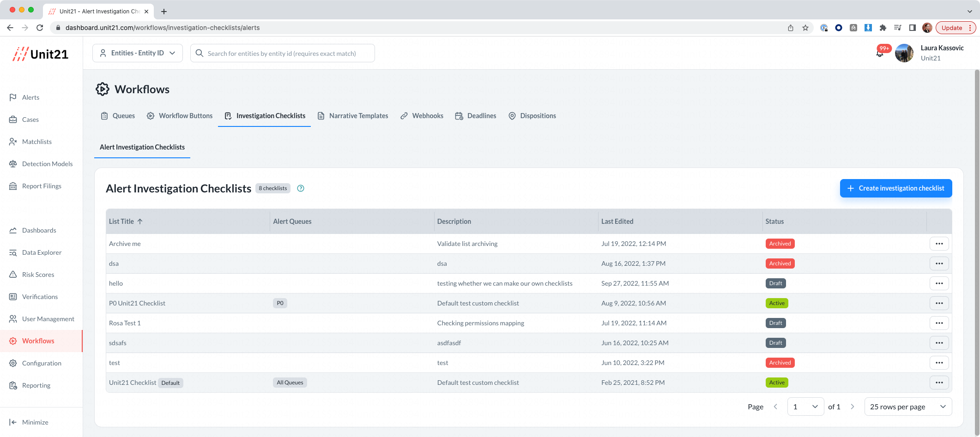The image size is (980, 437).
Task: Click Archived status on Archive me row
Action: [x=780, y=244]
